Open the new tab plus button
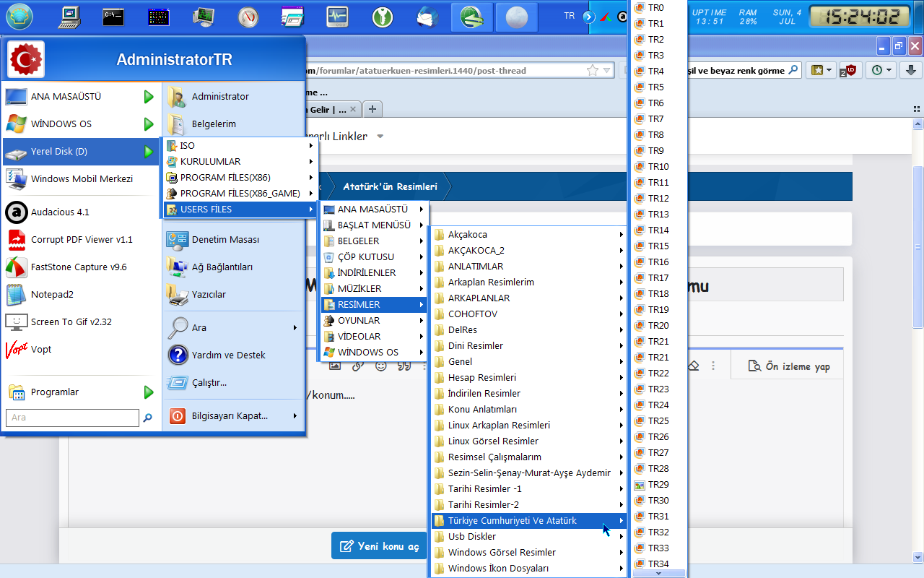The image size is (924, 578). pos(372,109)
